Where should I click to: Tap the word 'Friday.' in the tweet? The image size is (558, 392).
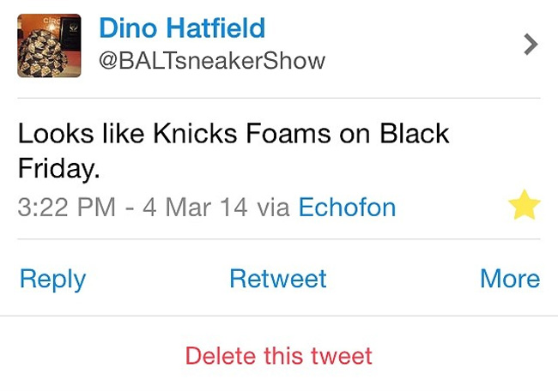pos(58,169)
